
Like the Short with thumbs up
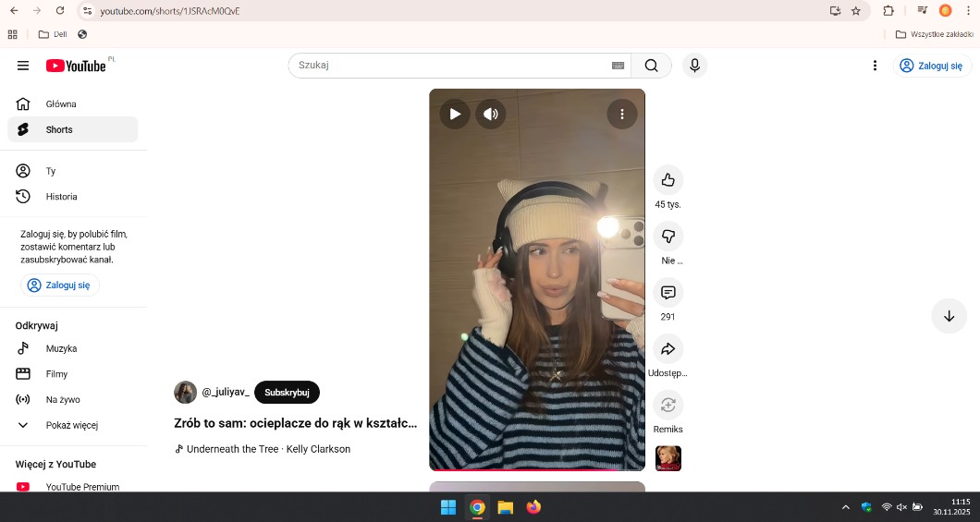[668, 180]
